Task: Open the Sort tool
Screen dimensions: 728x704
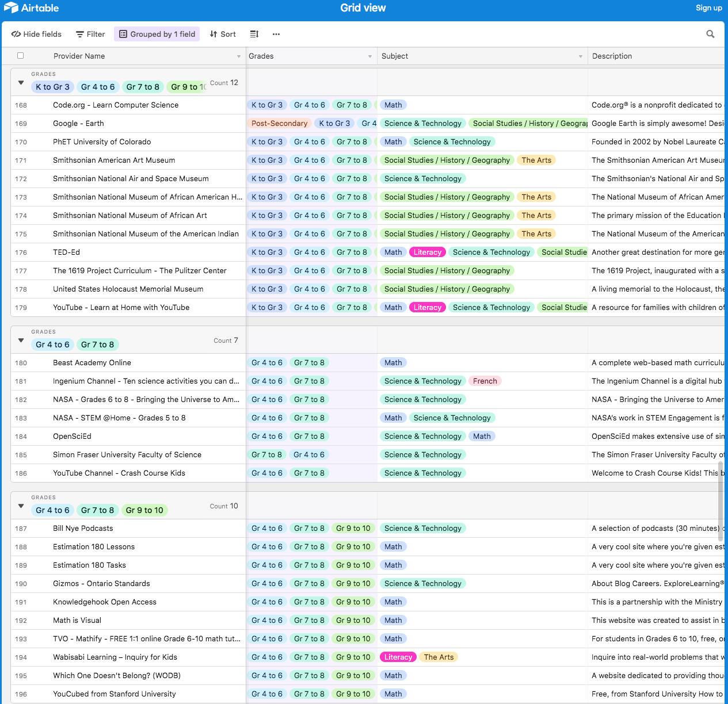Action: 223,34
